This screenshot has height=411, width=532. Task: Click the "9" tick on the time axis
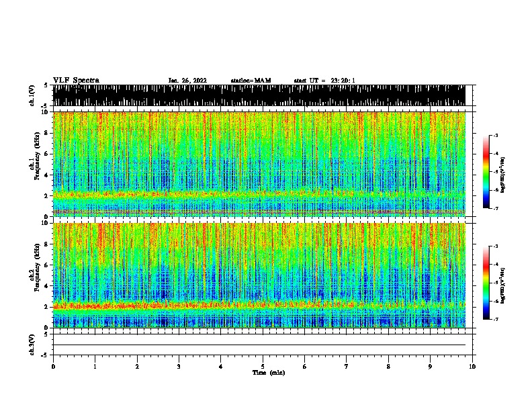coord(430,366)
